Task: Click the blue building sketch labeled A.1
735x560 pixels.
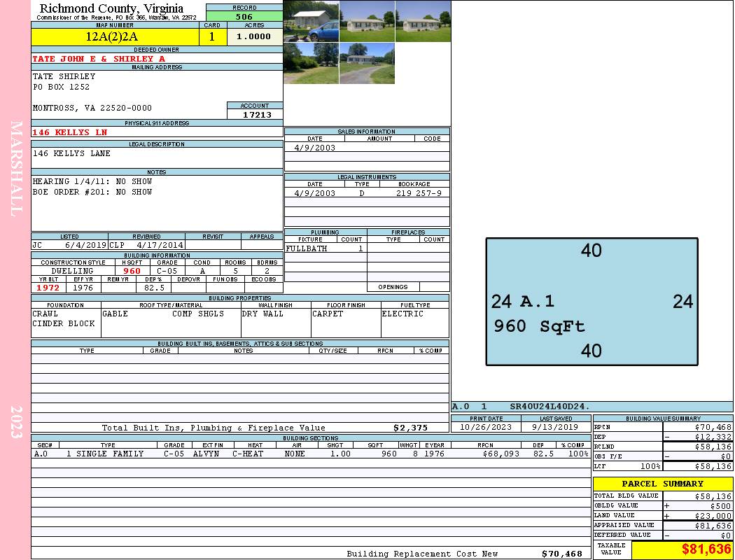Action: point(591,302)
